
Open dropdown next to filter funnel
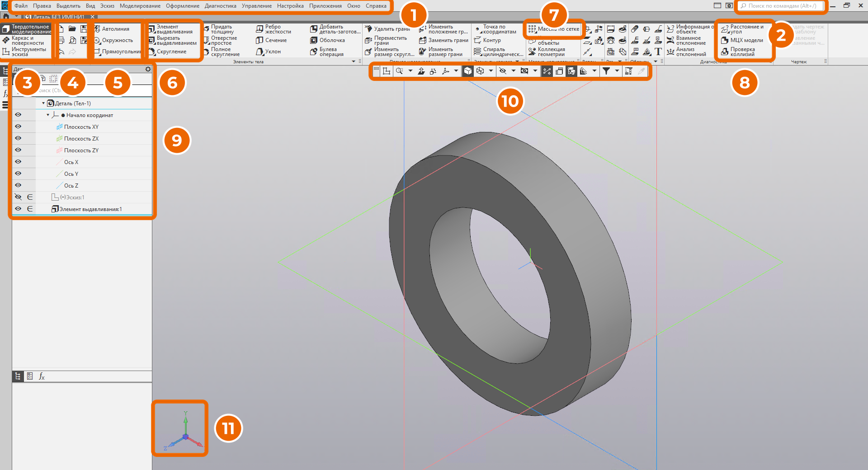tap(617, 71)
